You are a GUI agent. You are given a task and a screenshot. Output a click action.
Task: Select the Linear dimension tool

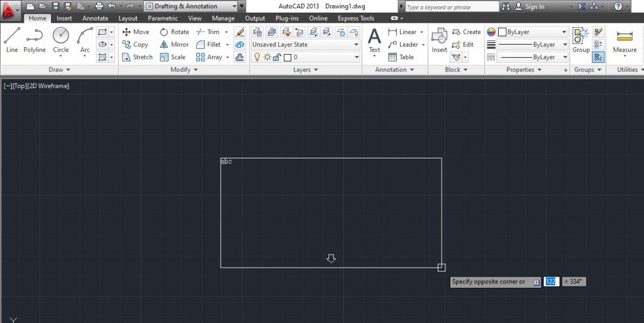[402, 31]
